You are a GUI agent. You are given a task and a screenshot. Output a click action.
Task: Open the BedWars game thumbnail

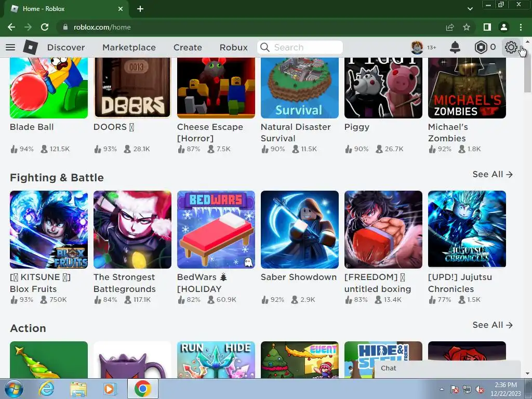tap(216, 230)
